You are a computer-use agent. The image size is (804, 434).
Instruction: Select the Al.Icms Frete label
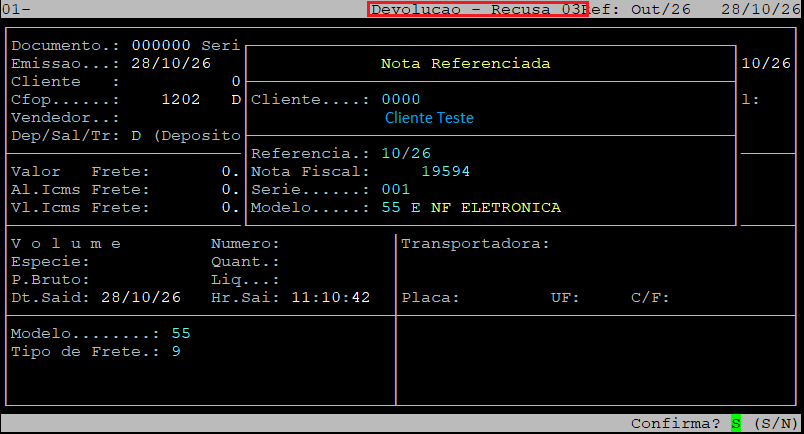click(x=80, y=189)
